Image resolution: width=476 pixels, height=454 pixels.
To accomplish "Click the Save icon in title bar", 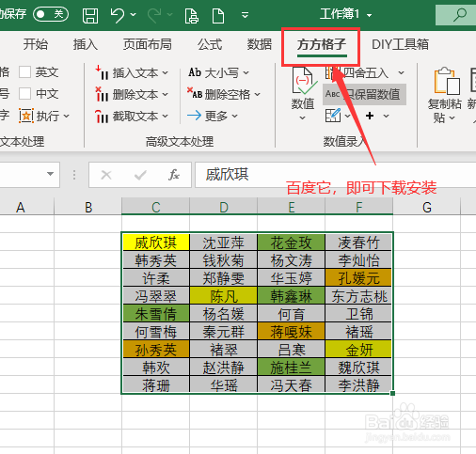I will [90, 15].
